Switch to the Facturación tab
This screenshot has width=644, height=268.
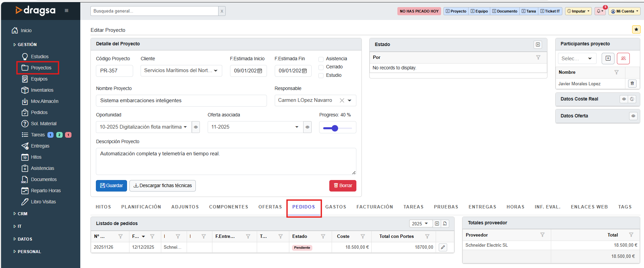point(374,207)
